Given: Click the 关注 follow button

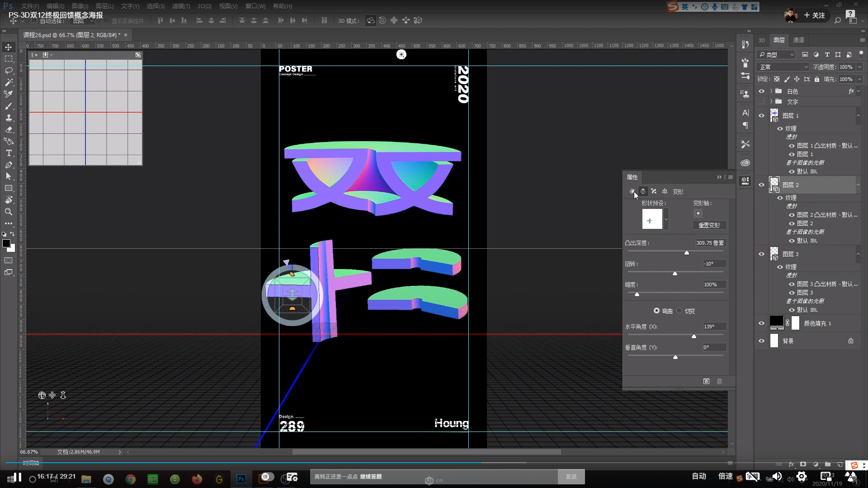Looking at the screenshot, I should [x=815, y=15].
